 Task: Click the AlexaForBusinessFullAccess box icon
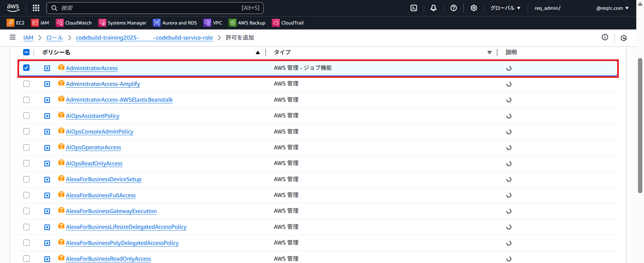[x=61, y=195]
